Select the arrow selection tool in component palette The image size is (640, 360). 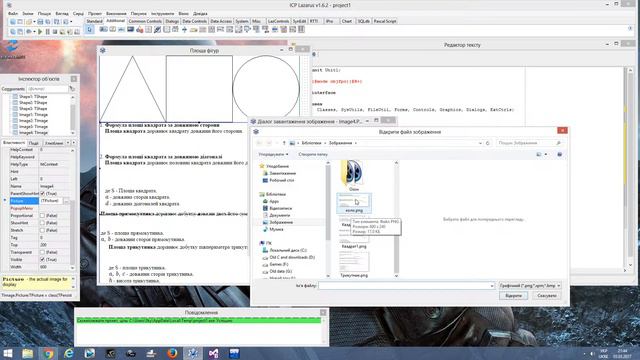[x=89, y=29]
